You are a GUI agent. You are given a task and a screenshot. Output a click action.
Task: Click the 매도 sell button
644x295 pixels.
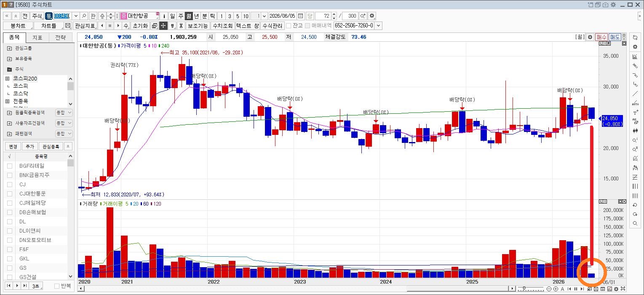615,37
